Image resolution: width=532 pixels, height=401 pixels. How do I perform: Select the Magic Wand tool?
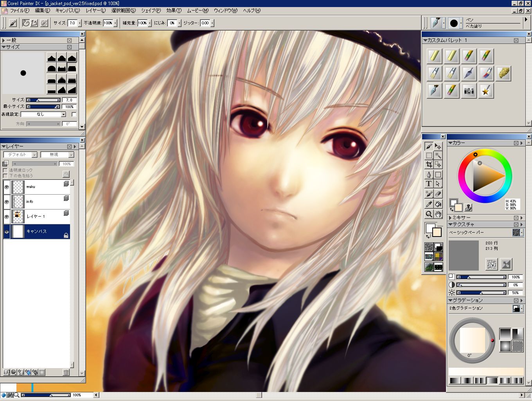(438, 155)
